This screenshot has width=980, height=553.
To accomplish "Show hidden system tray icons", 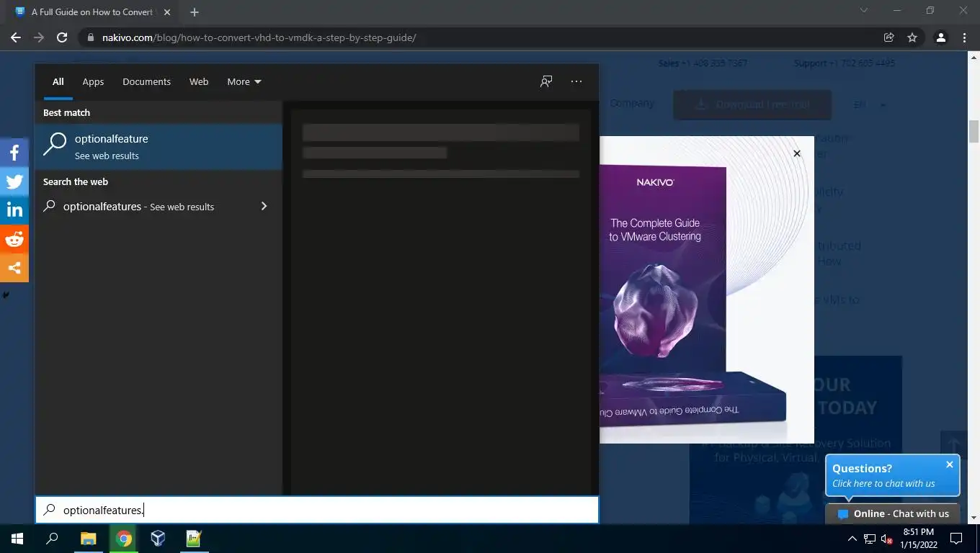I will click(x=852, y=539).
